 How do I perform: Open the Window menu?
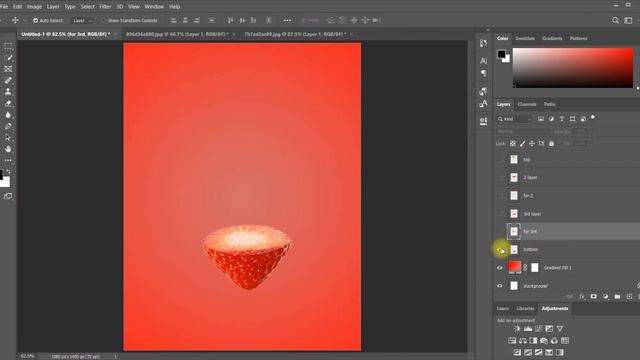pyautogui.click(x=154, y=7)
